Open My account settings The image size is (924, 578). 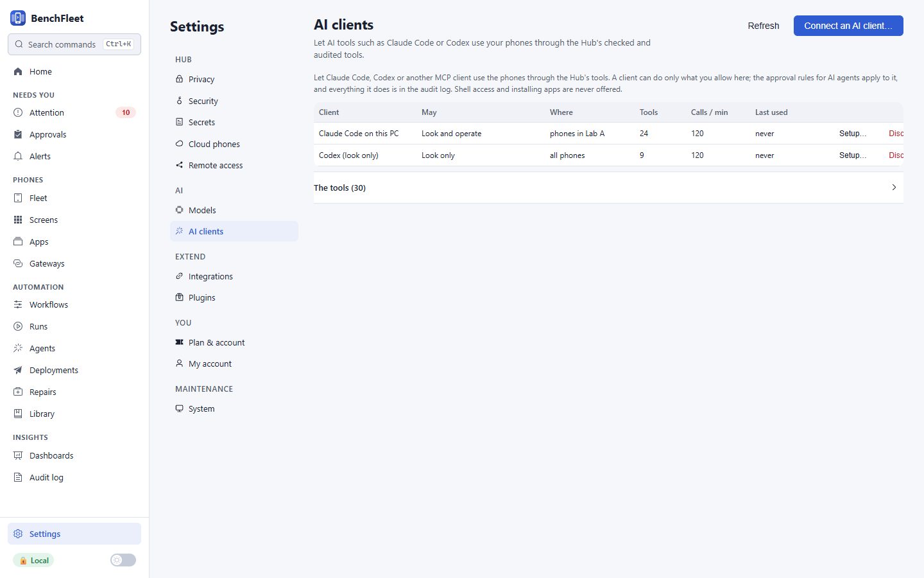[234, 363]
